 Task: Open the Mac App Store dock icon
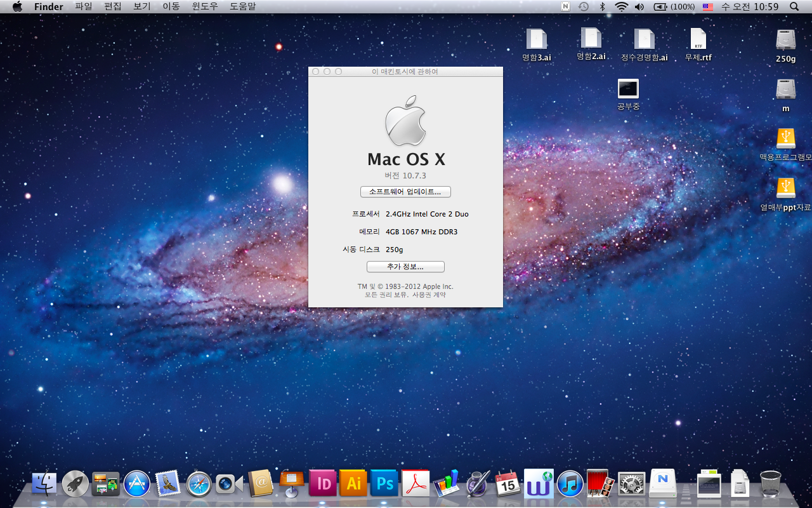137,484
